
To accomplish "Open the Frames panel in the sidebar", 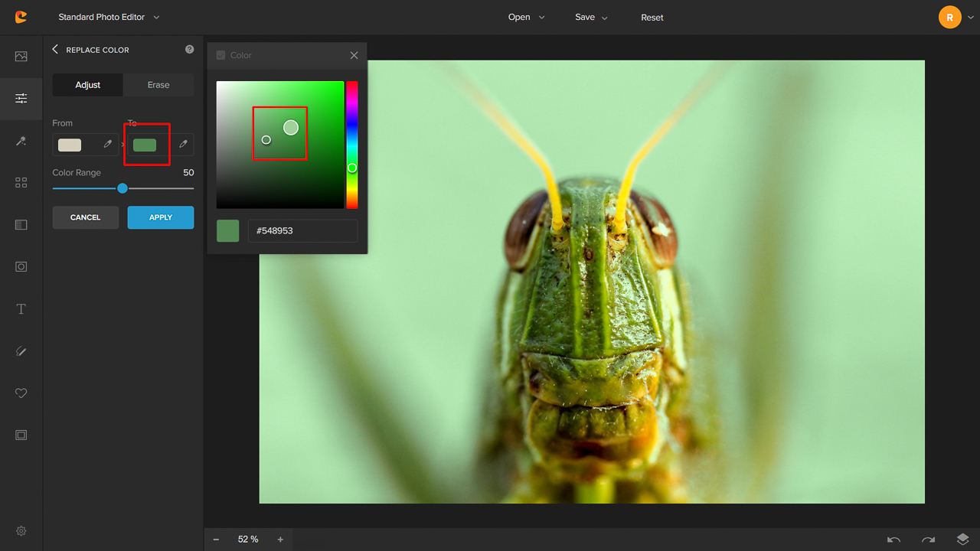I will click(x=21, y=435).
